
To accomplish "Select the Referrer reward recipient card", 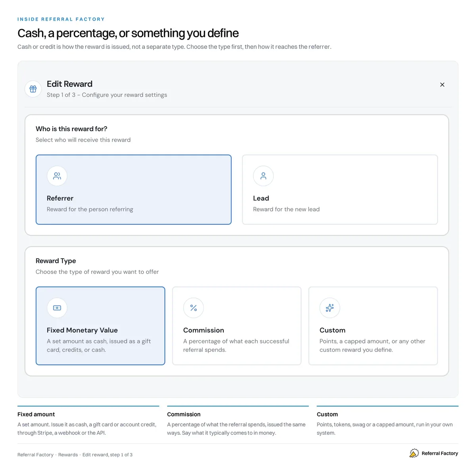I will pyautogui.click(x=134, y=190).
